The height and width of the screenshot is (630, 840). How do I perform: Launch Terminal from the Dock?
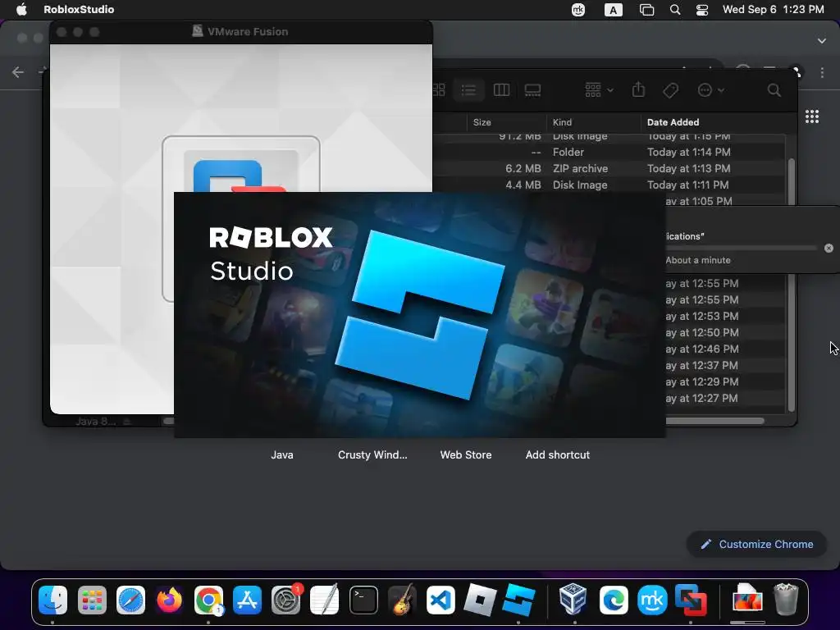click(363, 600)
